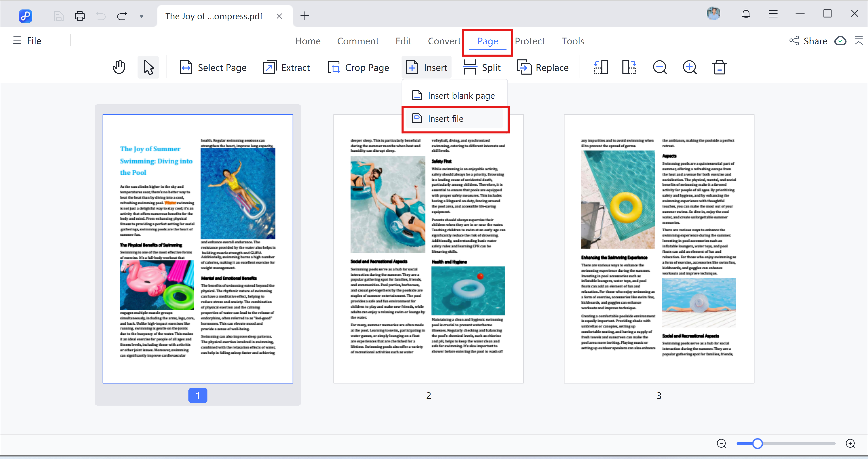Click the cloud sync icon

coord(840,41)
